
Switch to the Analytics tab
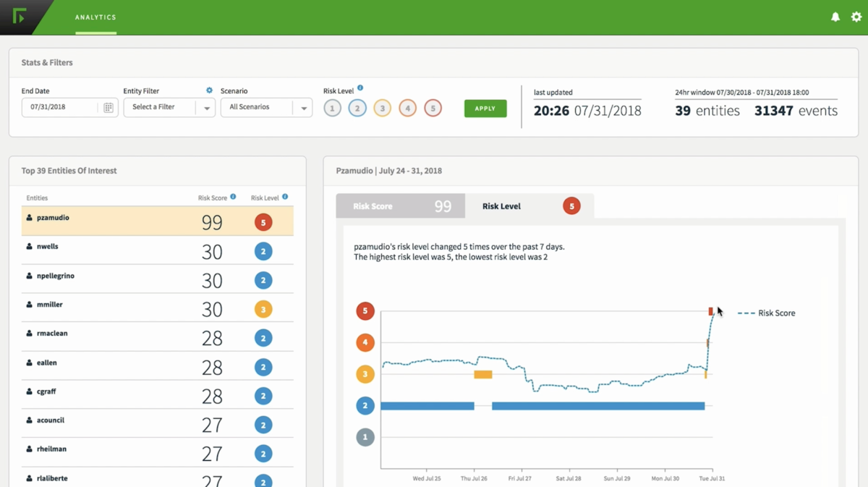[95, 17]
